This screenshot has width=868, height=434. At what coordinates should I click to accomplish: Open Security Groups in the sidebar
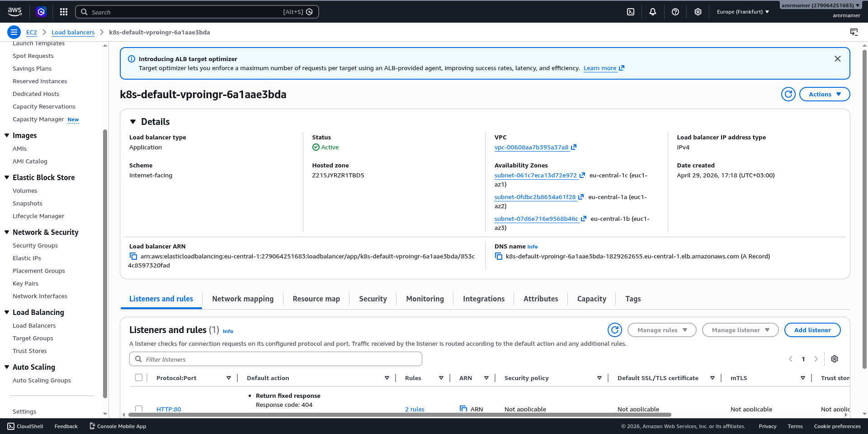tap(35, 245)
